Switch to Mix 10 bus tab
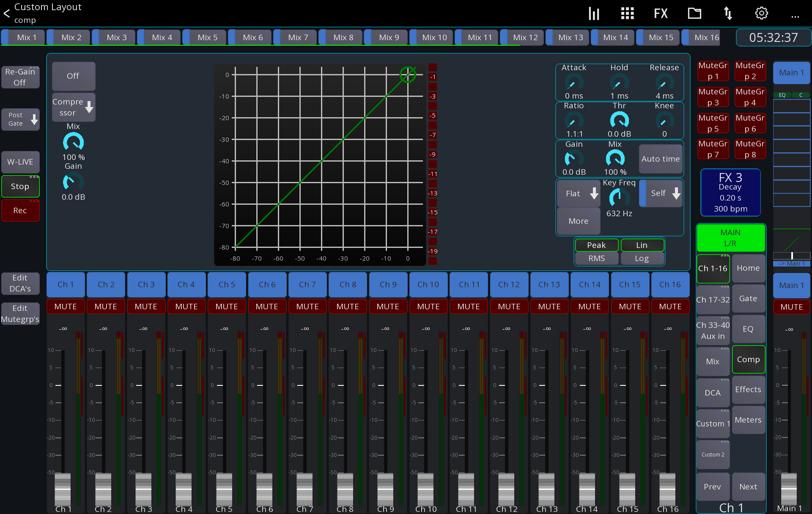This screenshot has width=812, height=514. (432, 37)
